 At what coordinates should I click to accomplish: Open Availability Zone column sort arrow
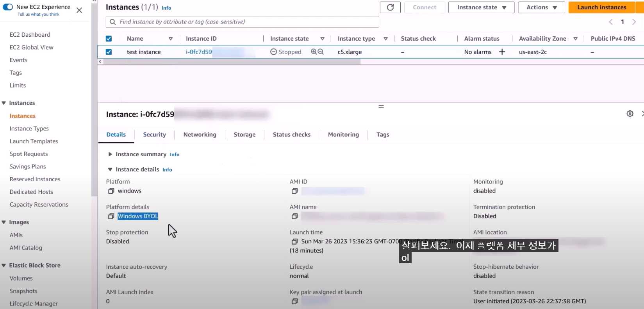575,39
